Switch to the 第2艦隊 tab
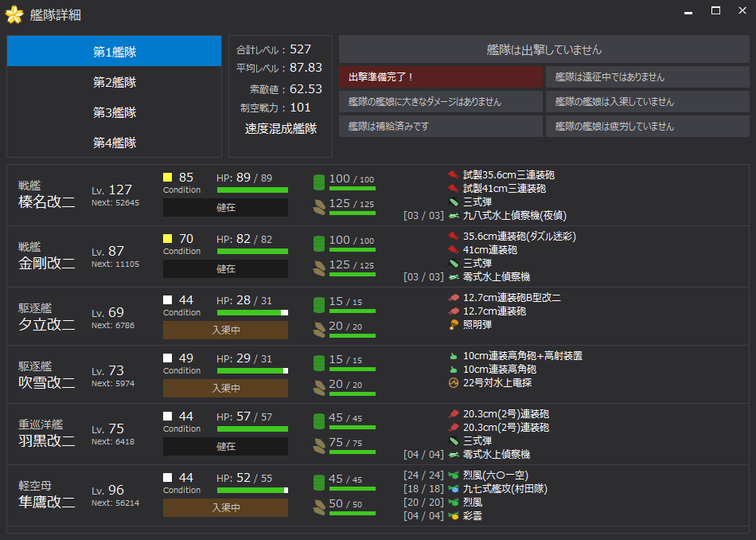 [x=115, y=82]
